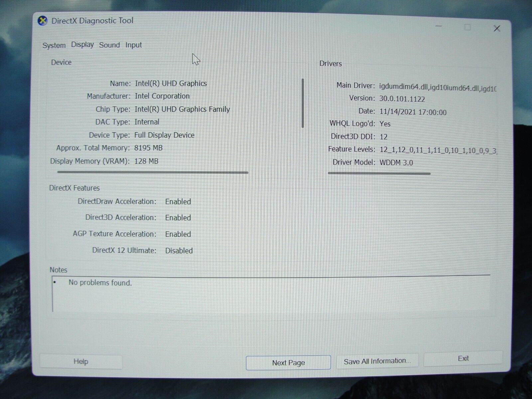Viewport: 532px width, 399px height.
Task: Open the Input tab
Action: tap(133, 45)
